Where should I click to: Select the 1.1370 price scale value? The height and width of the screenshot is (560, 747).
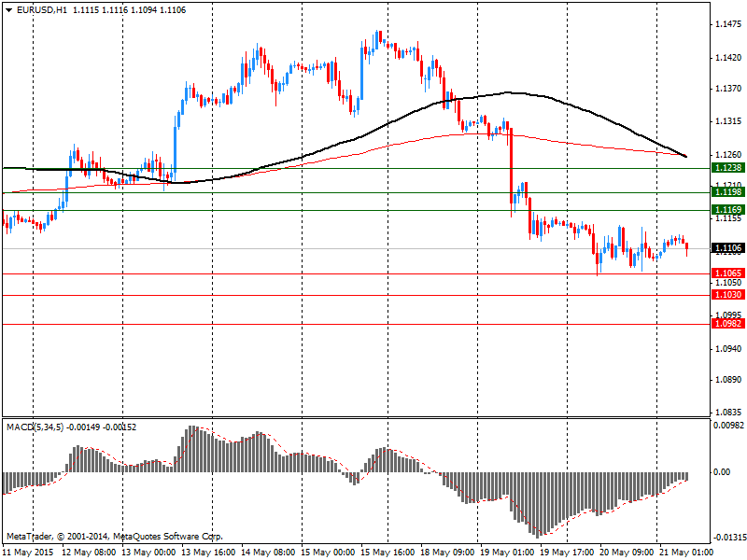pyautogui.click(x=729, y=89)
